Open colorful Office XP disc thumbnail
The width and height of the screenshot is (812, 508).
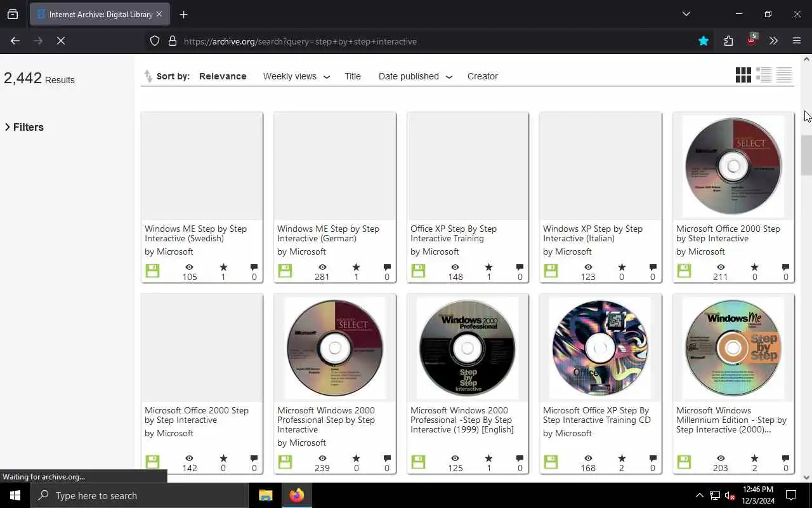[600, 348]
